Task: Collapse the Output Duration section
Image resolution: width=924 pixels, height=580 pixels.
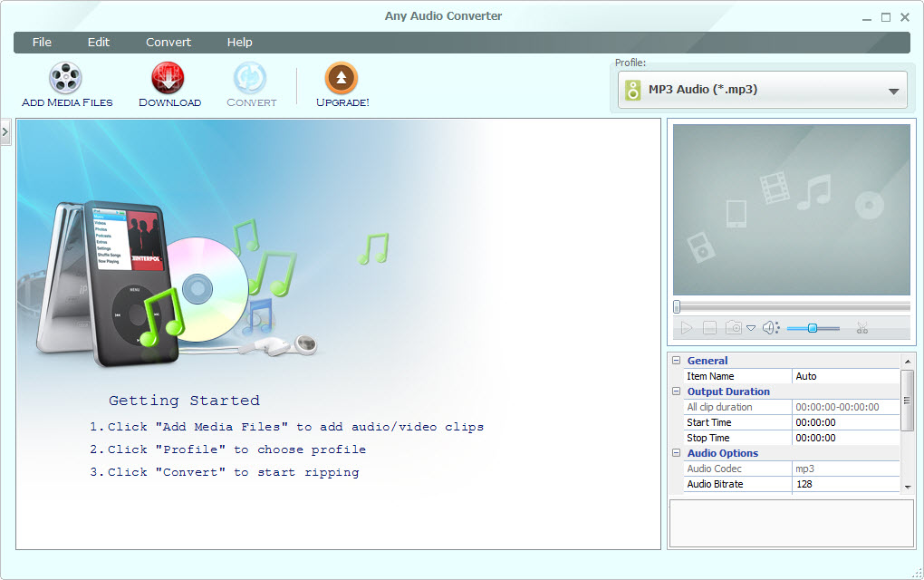Action: [677, 391]
